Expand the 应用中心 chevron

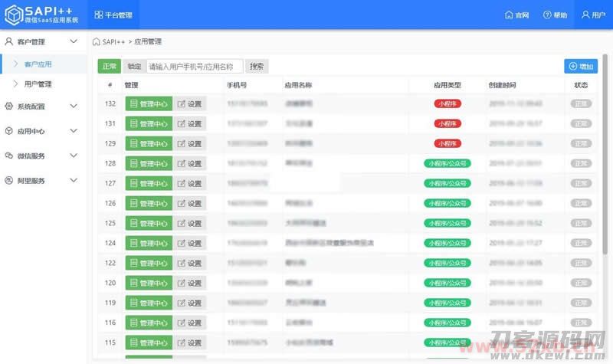[74, 130]
